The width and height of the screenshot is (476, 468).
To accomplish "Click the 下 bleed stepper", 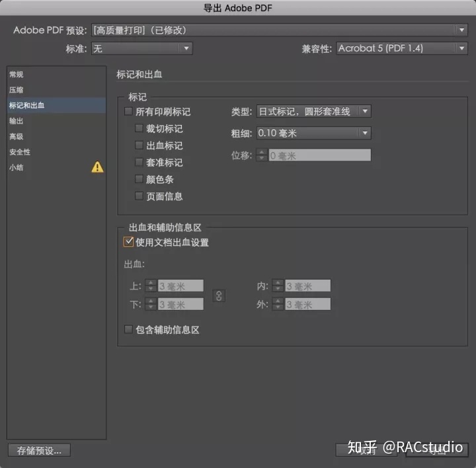I will [x=151, y=304].
